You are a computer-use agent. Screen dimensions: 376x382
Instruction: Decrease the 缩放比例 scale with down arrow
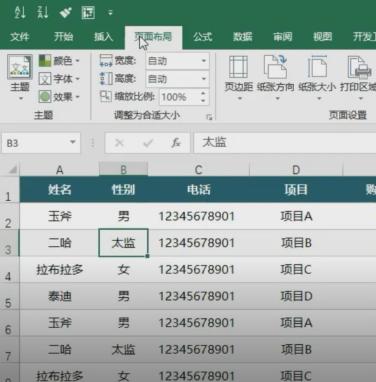point(203,101)
